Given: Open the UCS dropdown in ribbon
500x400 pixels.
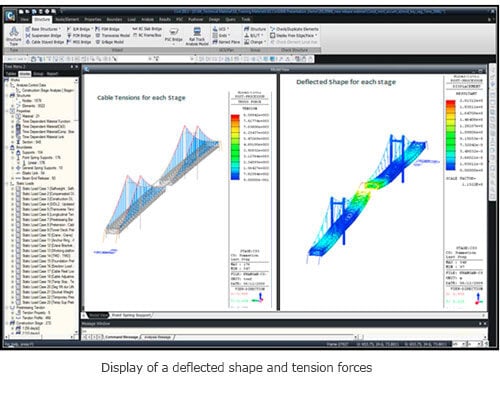Looking at the screenshot, I should pyautogui.click(x=221, y=29).
